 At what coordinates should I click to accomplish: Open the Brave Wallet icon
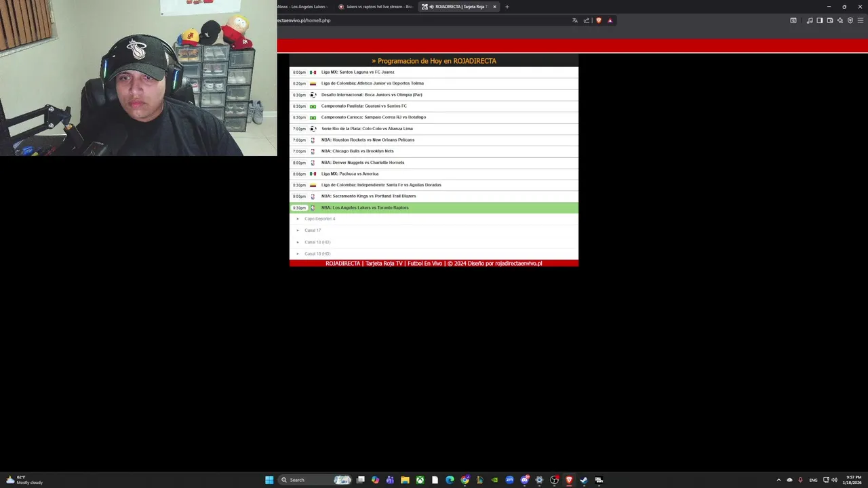(x=830, y=20)
